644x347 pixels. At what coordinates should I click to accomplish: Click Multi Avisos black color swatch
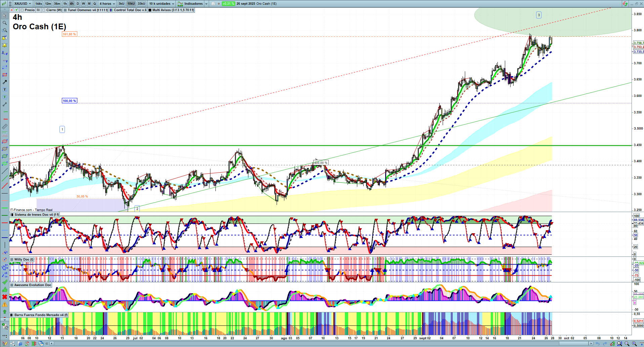coord(150,10)
